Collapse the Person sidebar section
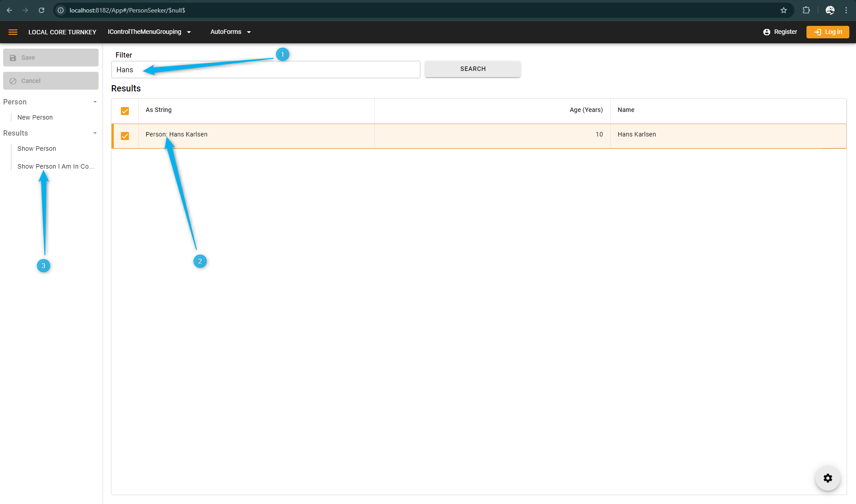The width and height of the screenshot is (856, 504). pos(95,102)
